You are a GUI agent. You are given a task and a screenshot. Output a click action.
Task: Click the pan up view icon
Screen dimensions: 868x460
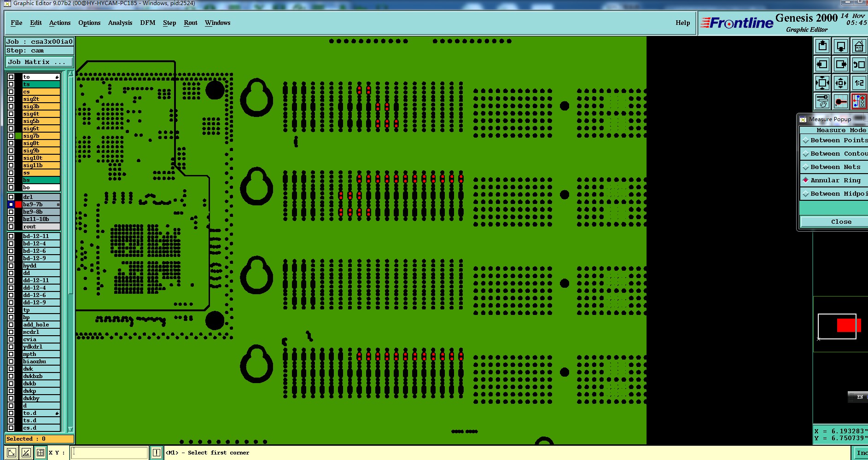822,47
